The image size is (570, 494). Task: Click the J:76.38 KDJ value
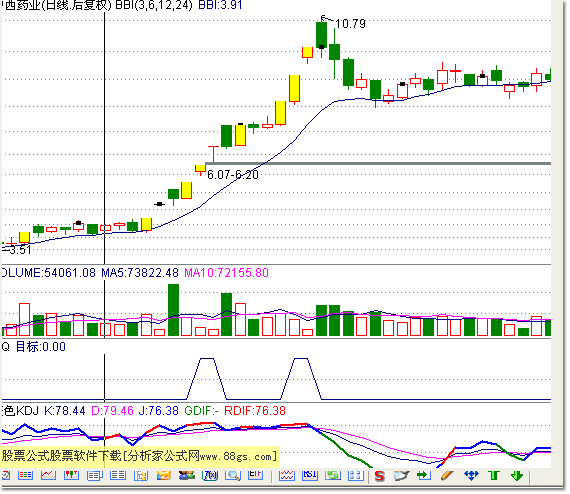click(158, 411)
